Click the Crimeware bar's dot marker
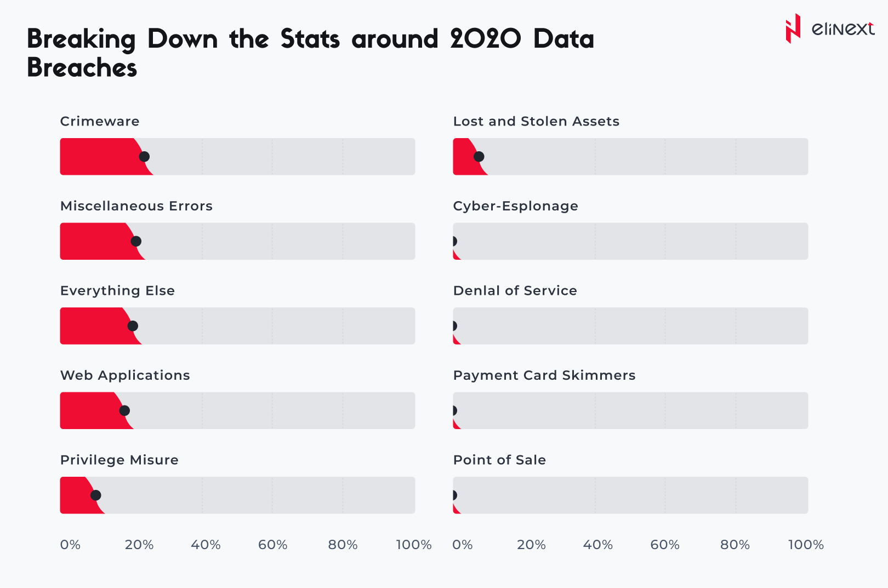The height and width of the screenshot is (588, 888). pyautogui.click(x=144, y=157)
